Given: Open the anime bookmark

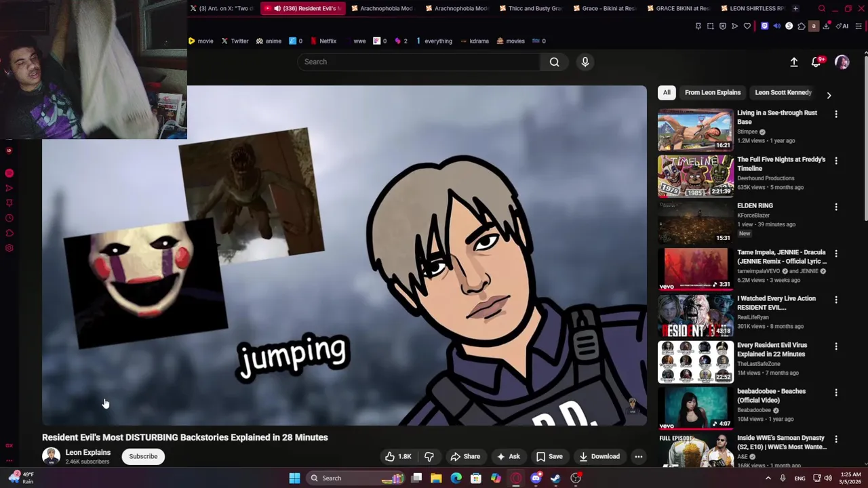Looking at the screenshot, I should coord(269,41).
